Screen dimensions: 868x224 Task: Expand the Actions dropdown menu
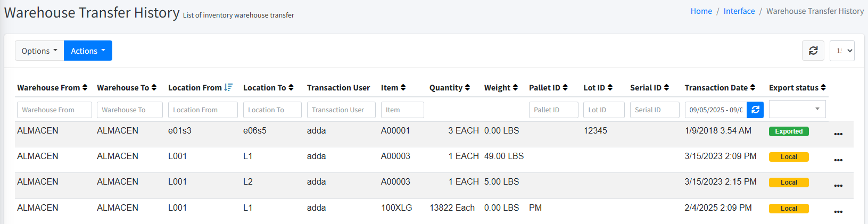88,51
